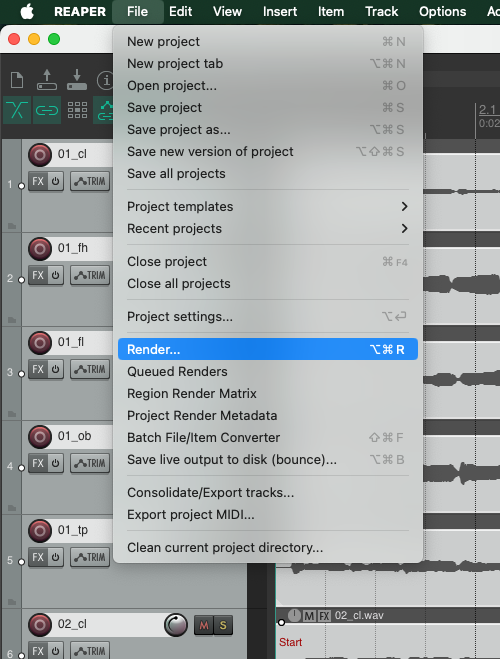Click the volume knob on track 02_cl
Image resolution: width=500 pixels, height=659 pixels.
tap(176, 625)
